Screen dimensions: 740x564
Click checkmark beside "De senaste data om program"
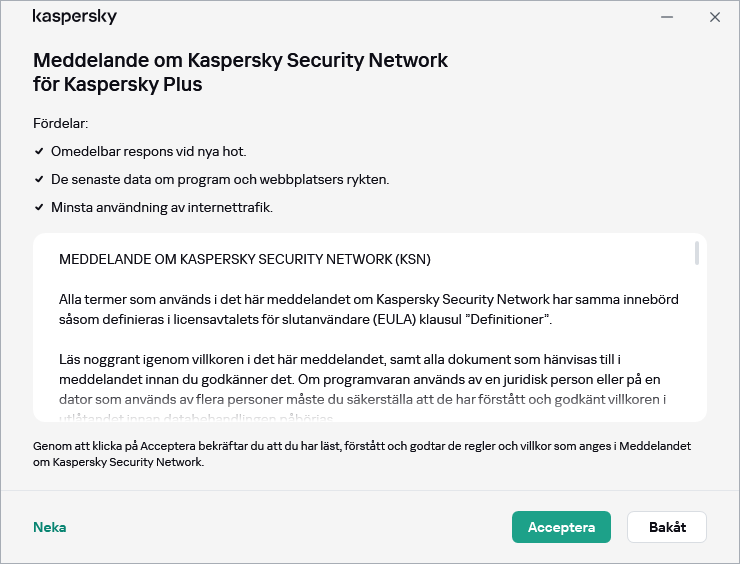39,180
